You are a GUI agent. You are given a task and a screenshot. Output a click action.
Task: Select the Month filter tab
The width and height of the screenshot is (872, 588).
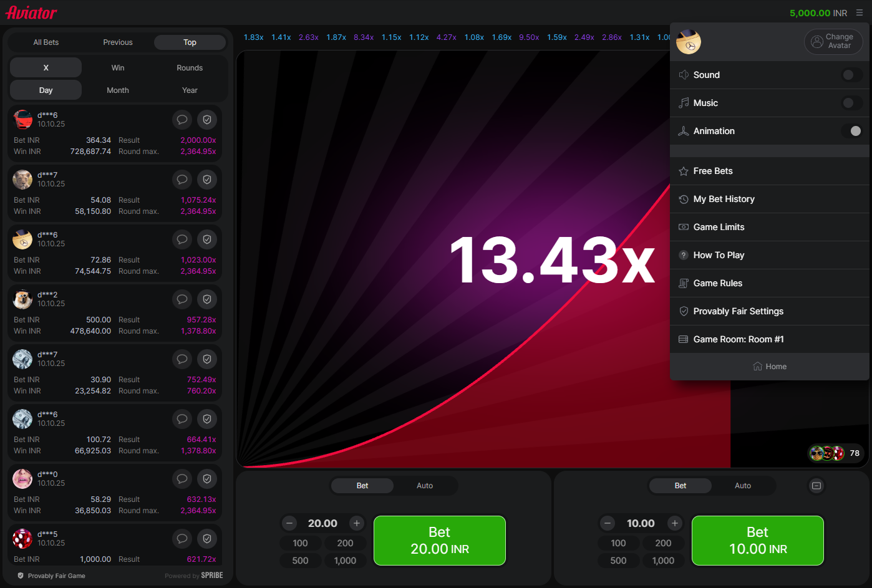coord(118,90)
